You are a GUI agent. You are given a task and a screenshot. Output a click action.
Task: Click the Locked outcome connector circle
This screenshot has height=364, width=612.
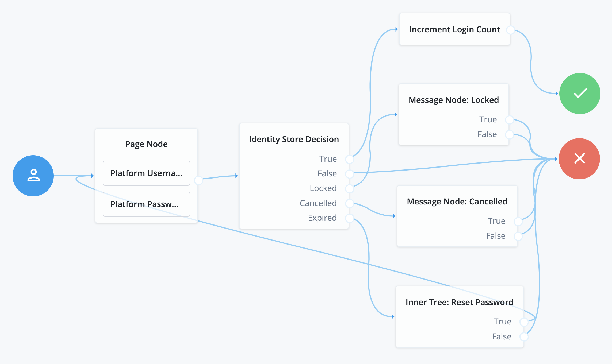pos(349,189)
